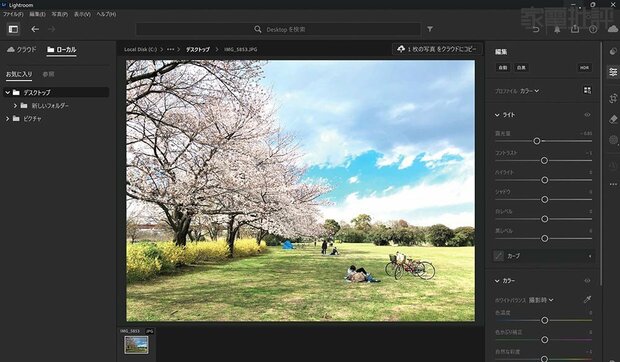
Task: Select the 参照 tab
Action: click(x=48, y=74)
